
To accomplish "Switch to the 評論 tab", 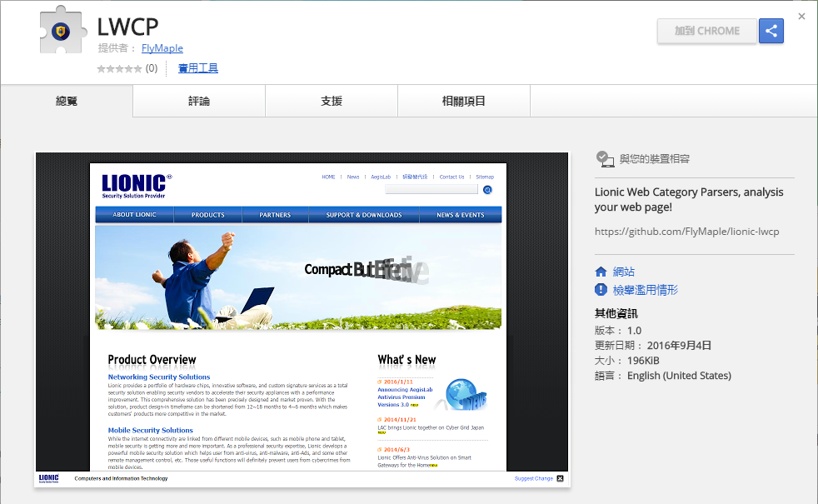I will [199, 102].
